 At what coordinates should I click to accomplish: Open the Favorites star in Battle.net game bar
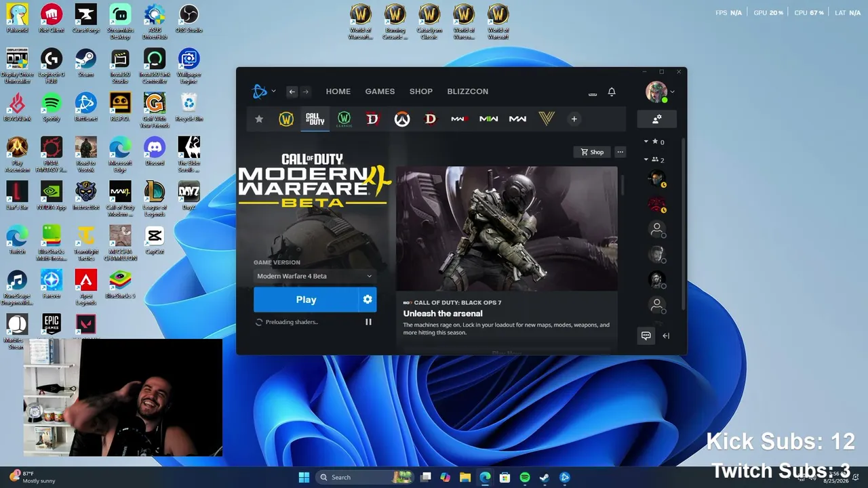click(258, 119)
